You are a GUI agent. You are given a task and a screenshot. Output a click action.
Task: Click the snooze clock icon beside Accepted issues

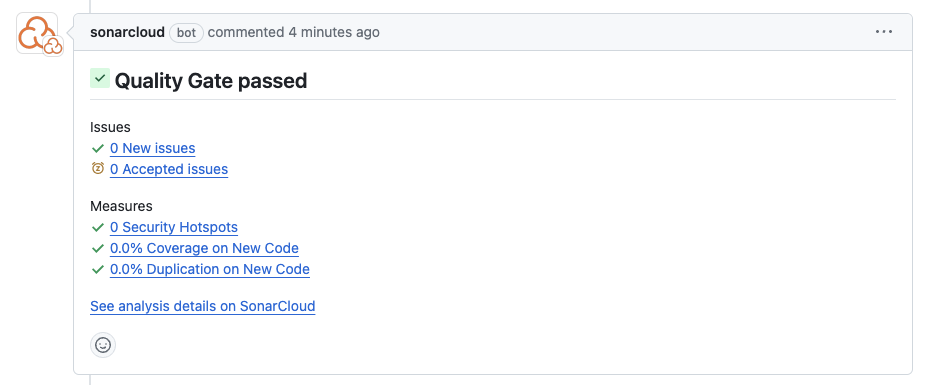98,168
